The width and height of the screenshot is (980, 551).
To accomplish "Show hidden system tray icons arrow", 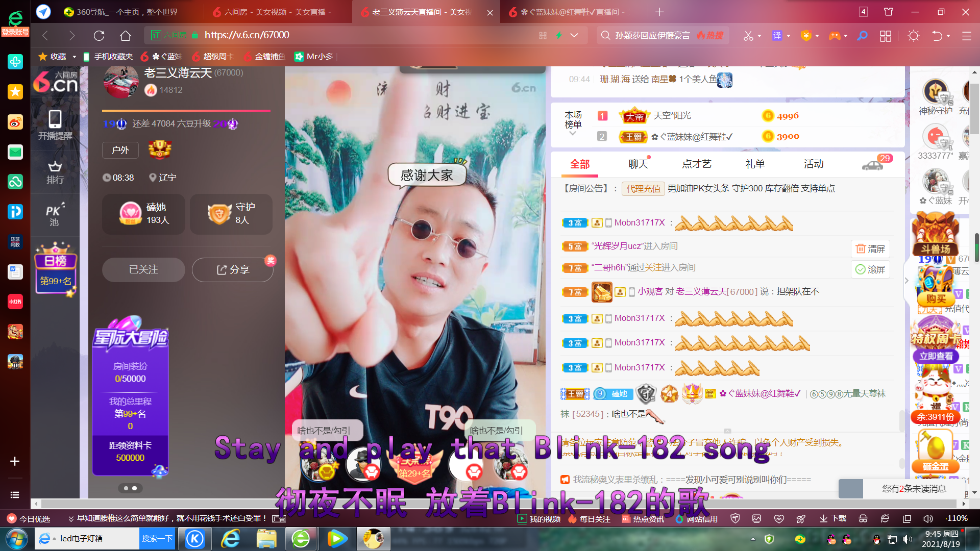I will [x=753, y=539].
